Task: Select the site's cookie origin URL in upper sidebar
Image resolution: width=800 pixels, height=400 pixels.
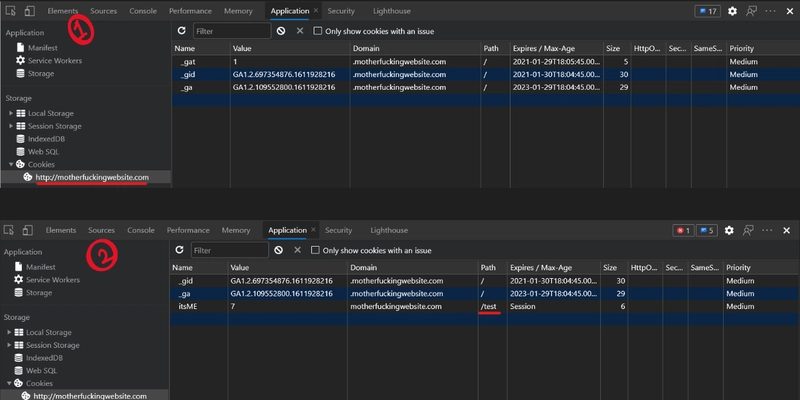Action: point(92,178)
